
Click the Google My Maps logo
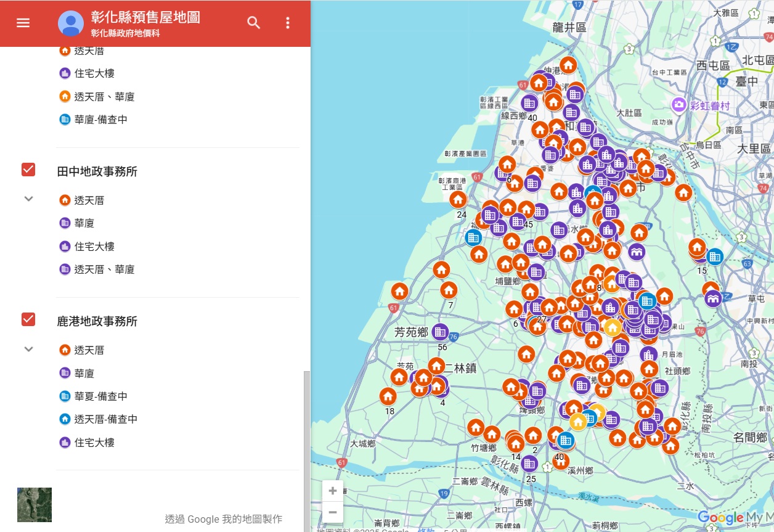coord(735,518)
